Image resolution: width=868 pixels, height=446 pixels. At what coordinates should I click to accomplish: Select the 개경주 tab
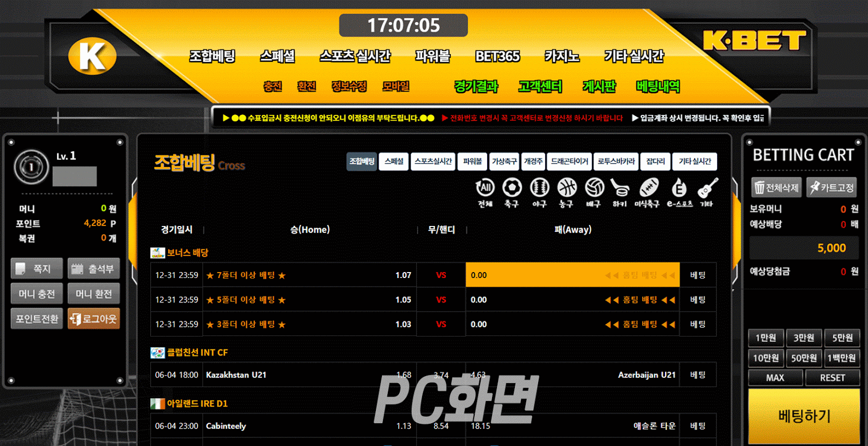(x=533, y=161)
